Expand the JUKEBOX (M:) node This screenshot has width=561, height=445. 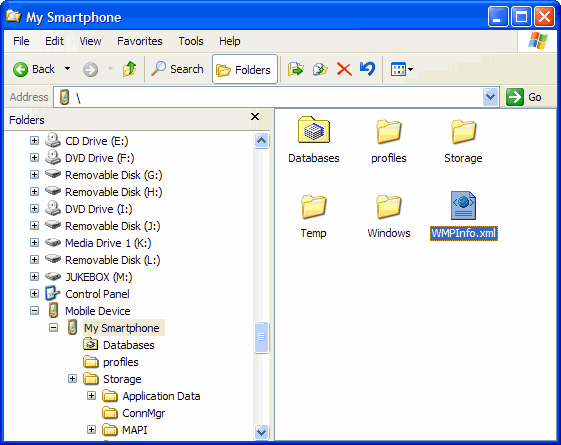point(34,277)
